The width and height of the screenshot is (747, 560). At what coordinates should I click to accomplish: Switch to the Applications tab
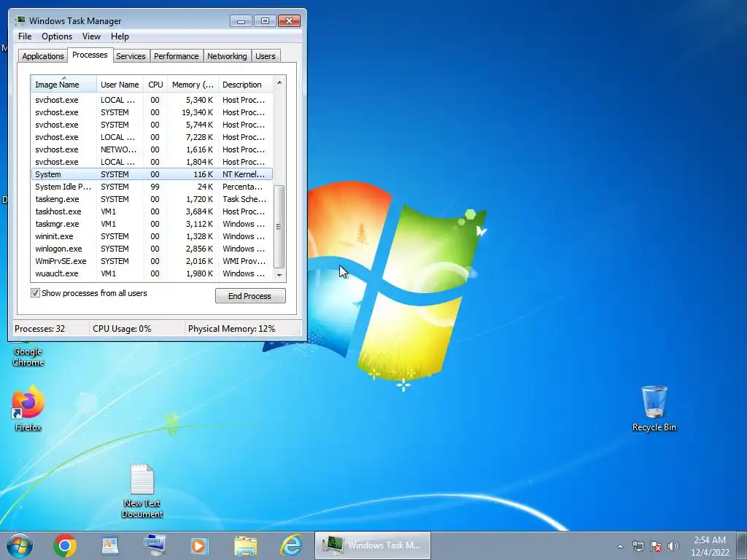point(43,55)
